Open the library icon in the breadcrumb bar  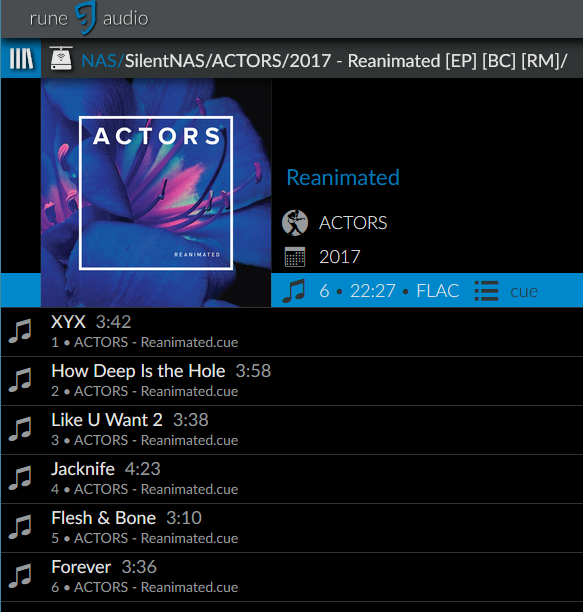(21, 59)
